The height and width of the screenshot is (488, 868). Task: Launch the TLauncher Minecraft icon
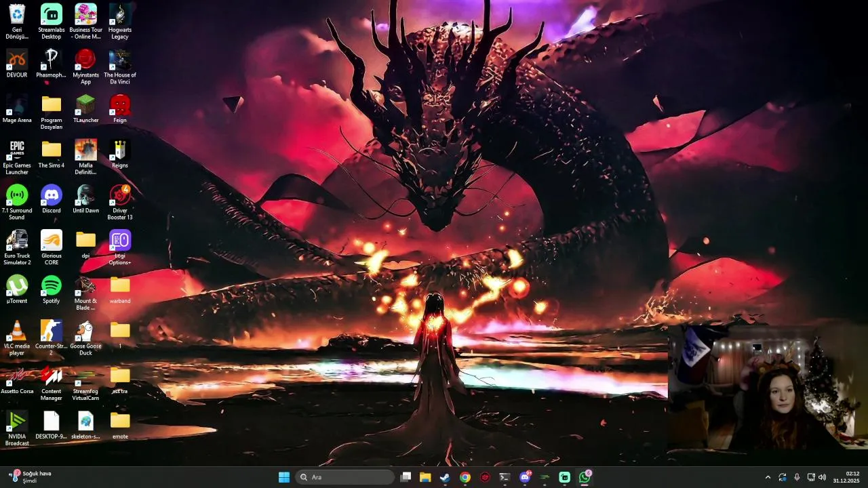[x=85, y=109]
